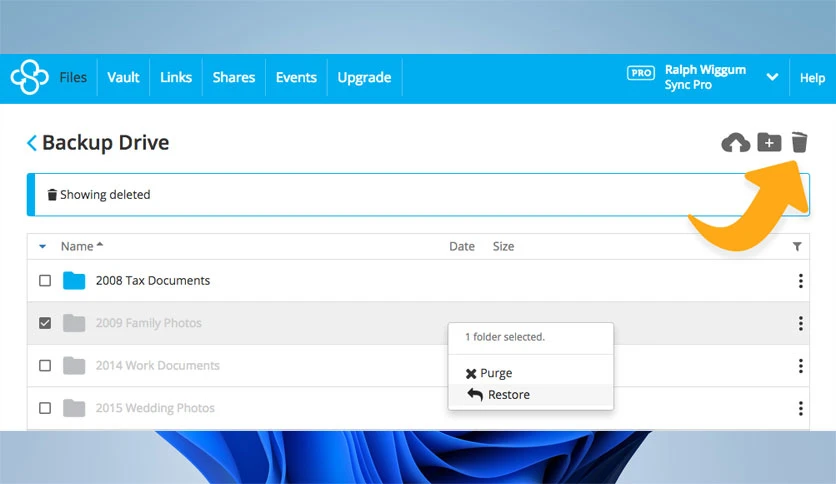The image size is (836, 484).
Task: Expand the select-all dropdown arrow beside Name
Action: pos(43,246)
